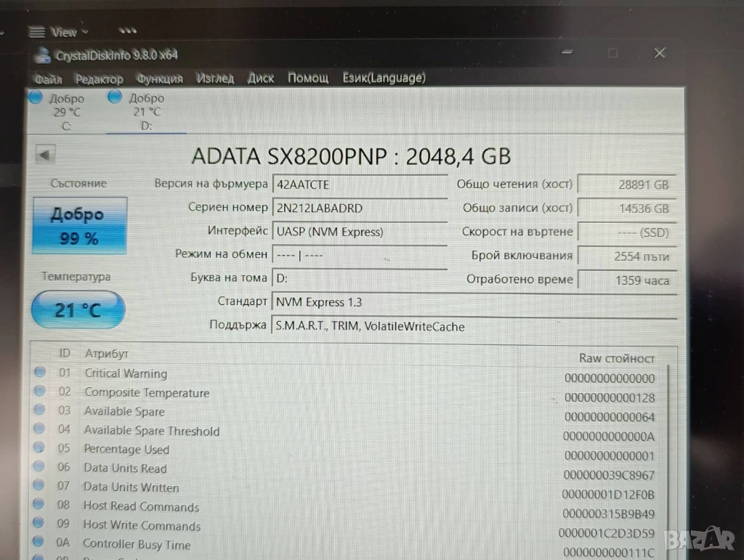The width and height of the screenshot is (744, 560).
Task: Click the status circle for Data Units Written
Action: (x=40, y=486)
